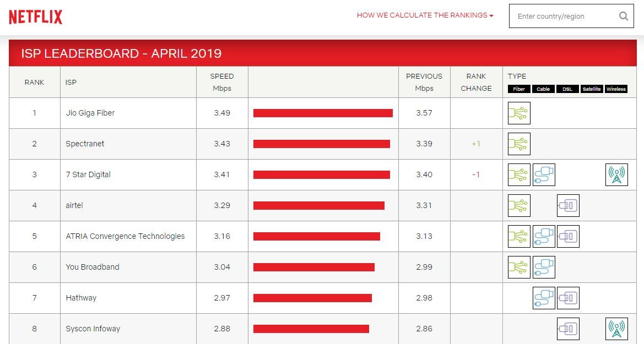Click the Jio Giga Fiber speed bar
Screen dimensions: 644x344
[323, 113]
